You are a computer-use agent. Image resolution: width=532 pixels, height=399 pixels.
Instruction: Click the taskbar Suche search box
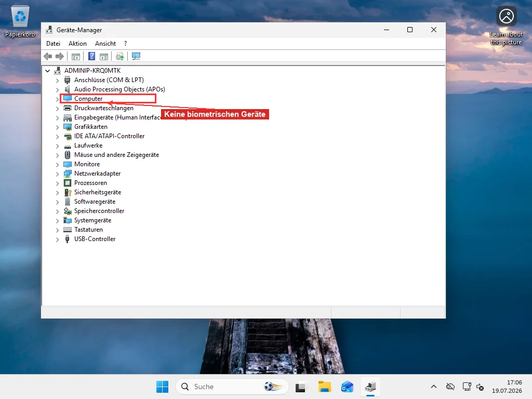(232, 387)
